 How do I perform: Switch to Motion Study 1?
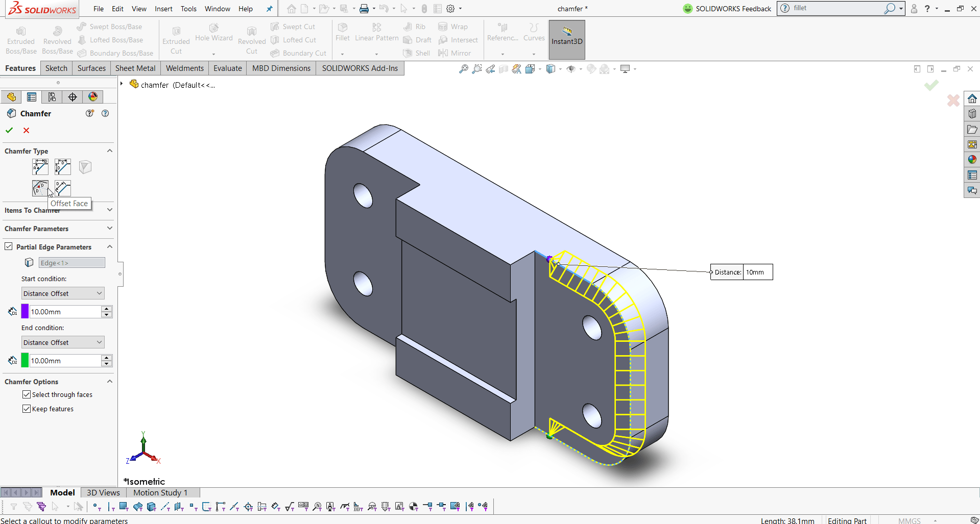pos(159,492)
